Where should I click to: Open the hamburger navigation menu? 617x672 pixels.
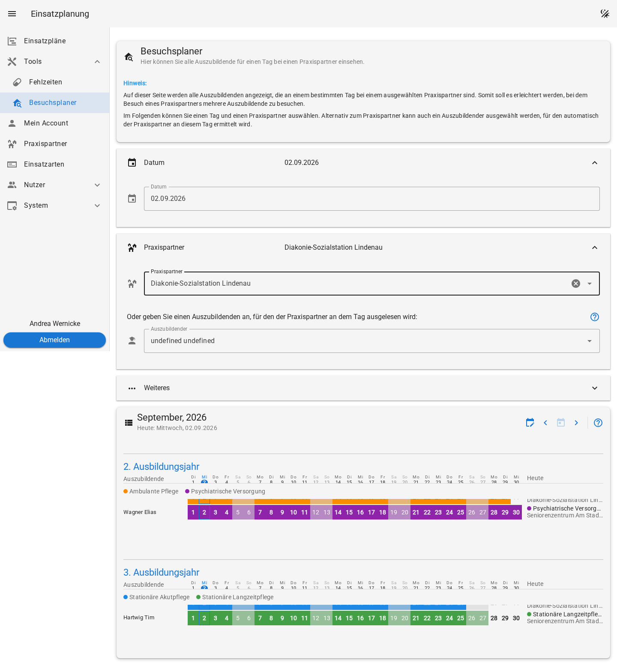[x=12, y=14]
